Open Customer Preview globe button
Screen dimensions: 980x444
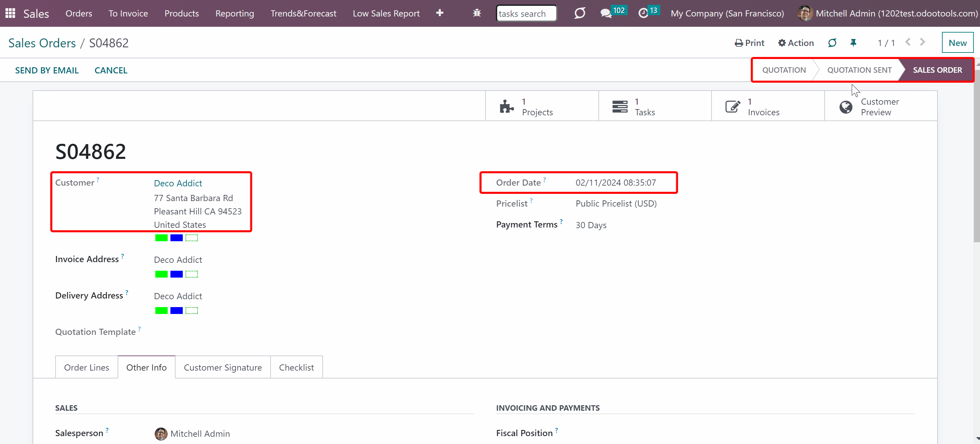coord(881,107)
